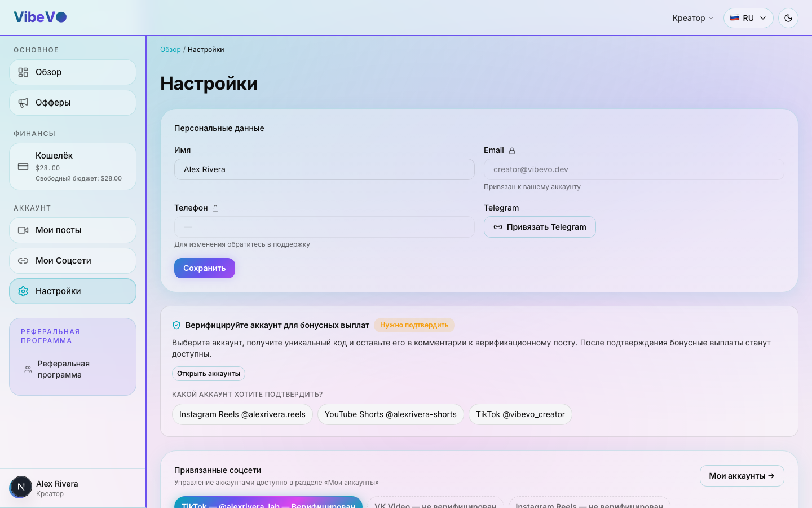Click Для изменения обратитесь в поддержку text
Image resolution: width=812 pixels, height=508 pixels.
coord(242,244)
